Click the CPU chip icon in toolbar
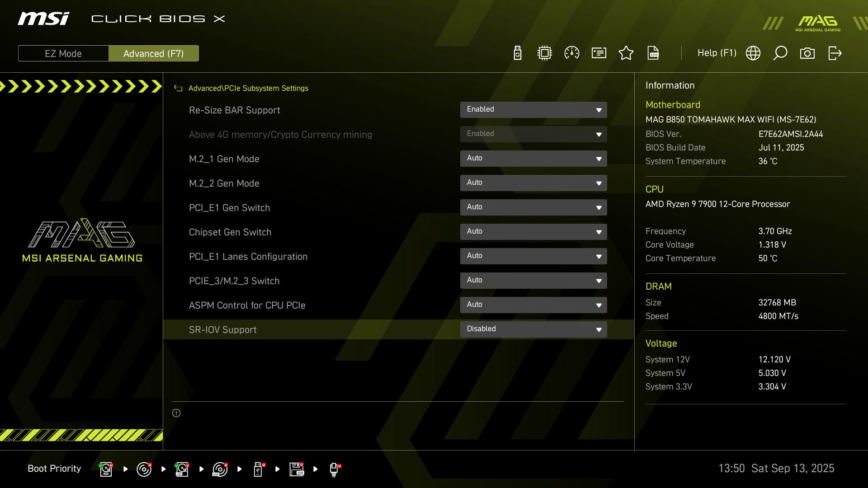Image resolution: width=868 pixels, height=488 pixels. (x=545, y=53)
